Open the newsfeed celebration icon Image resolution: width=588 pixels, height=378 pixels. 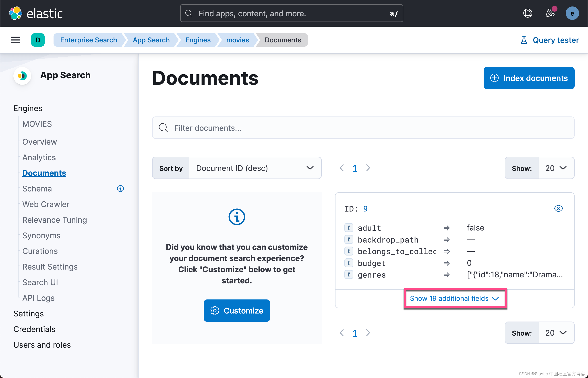pos(550,13)
